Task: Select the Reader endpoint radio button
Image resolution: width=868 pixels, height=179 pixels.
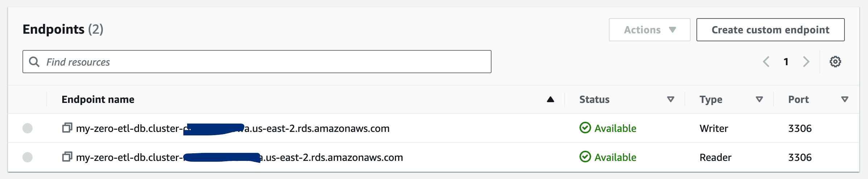Action: (28, 157)
